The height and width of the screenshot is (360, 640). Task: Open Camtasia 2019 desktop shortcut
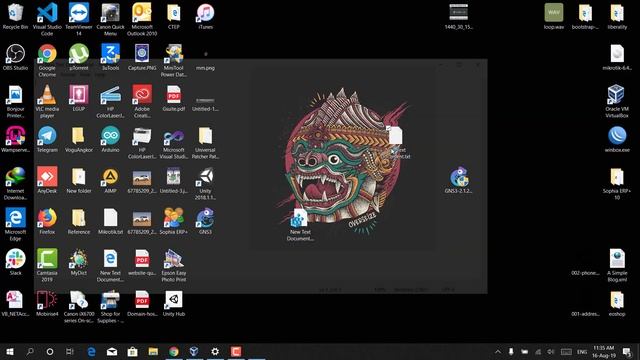coord(47,265)
